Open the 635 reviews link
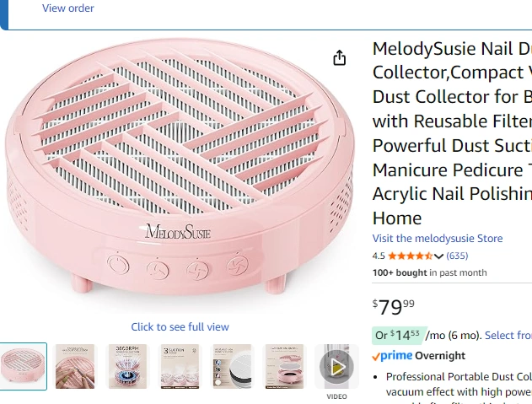Screen dimensions: 532x404 tap(457, 256)
